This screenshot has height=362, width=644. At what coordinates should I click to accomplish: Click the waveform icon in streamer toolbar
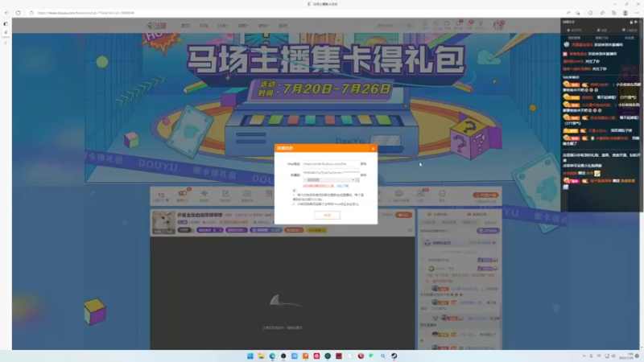(204, 195)
